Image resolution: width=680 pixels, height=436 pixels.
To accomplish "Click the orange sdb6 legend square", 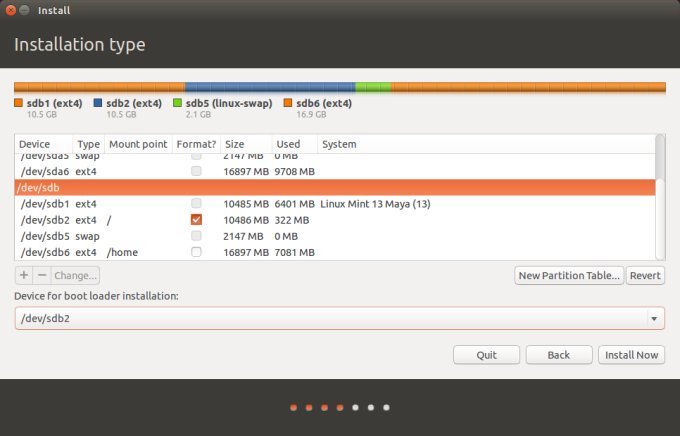I will (288, 103).
